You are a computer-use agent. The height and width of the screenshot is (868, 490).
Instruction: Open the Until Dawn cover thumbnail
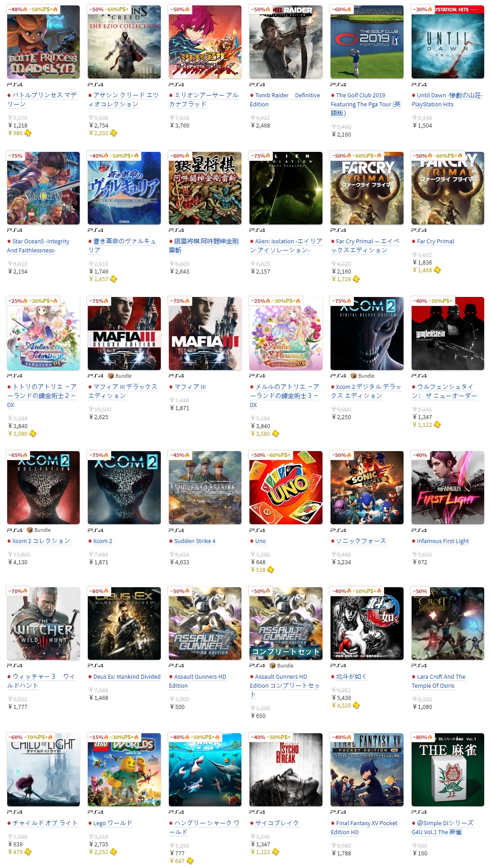pos(448,42)
